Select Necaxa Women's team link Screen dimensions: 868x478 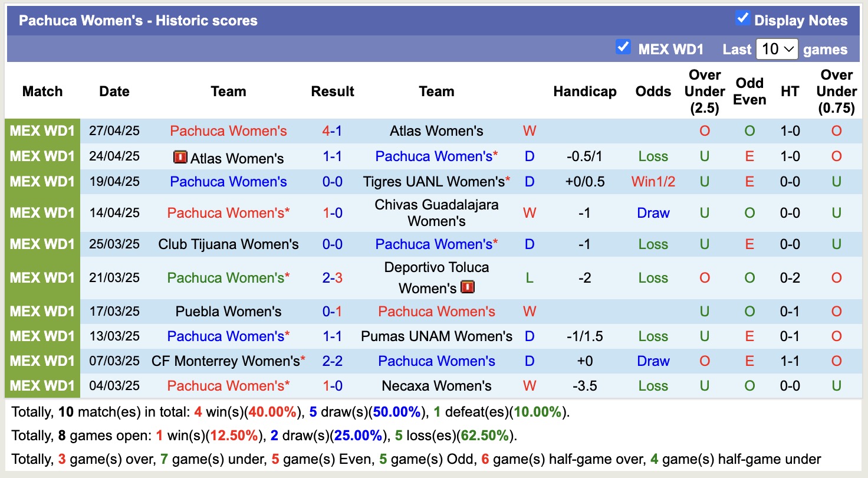tap(436, 386)
